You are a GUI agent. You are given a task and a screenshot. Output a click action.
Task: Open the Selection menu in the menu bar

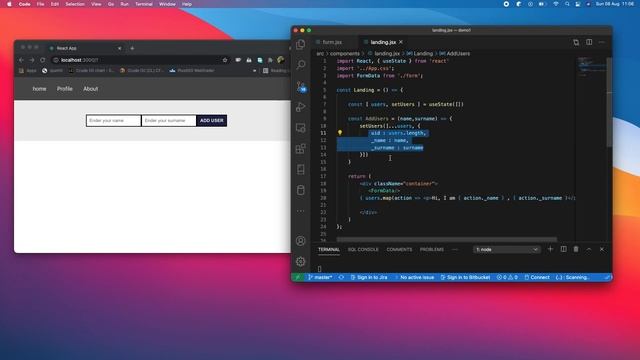click(75, 4)
